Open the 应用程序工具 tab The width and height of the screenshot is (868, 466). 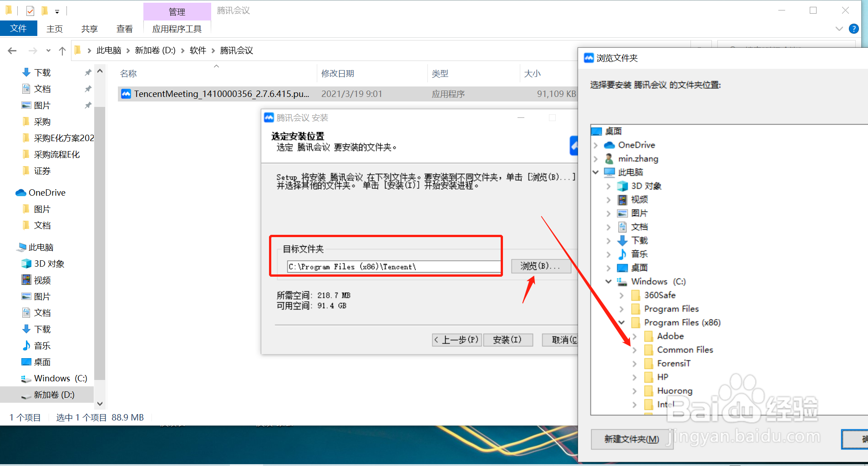click(177, 29)
